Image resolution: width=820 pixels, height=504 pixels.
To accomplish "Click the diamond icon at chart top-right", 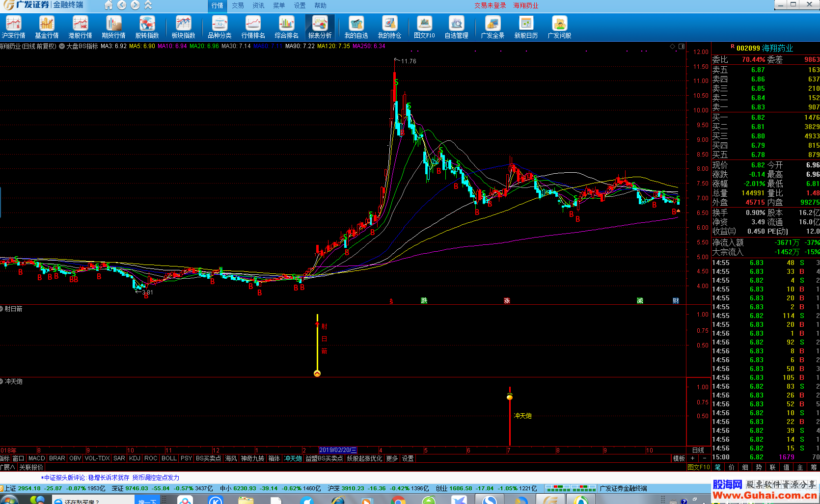I will (672, 46).
